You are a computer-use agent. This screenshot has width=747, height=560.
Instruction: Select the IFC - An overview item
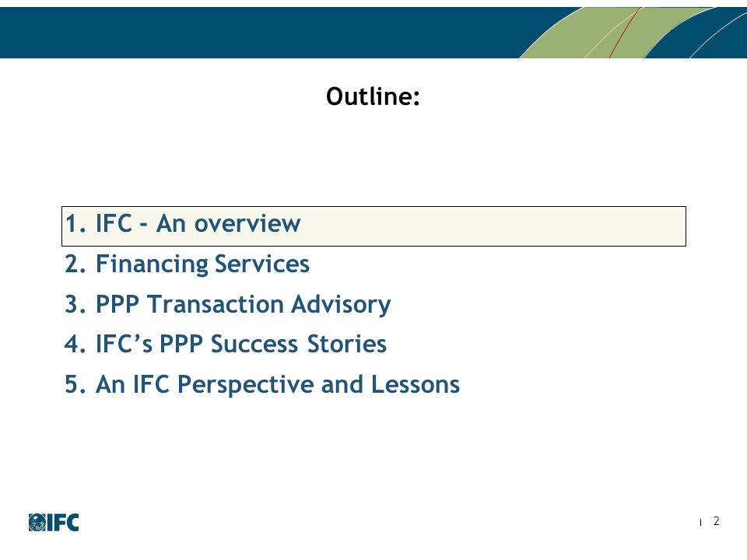coord(183,224)
